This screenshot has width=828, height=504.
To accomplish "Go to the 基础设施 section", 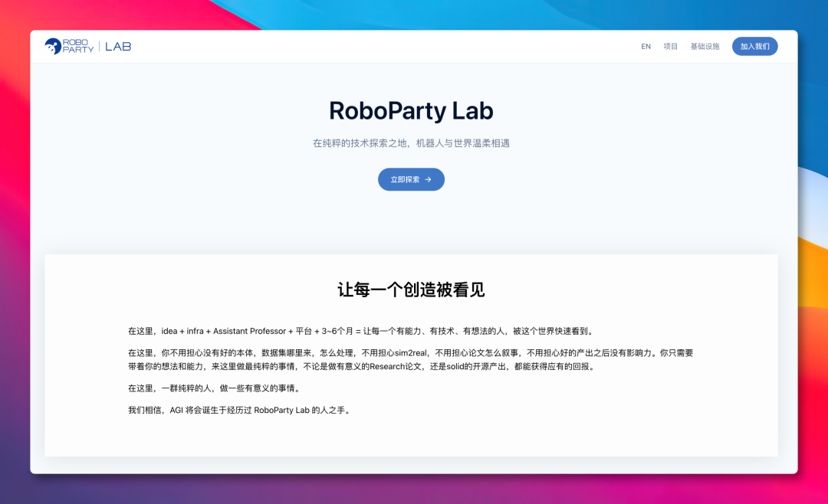I will (705, 47).
